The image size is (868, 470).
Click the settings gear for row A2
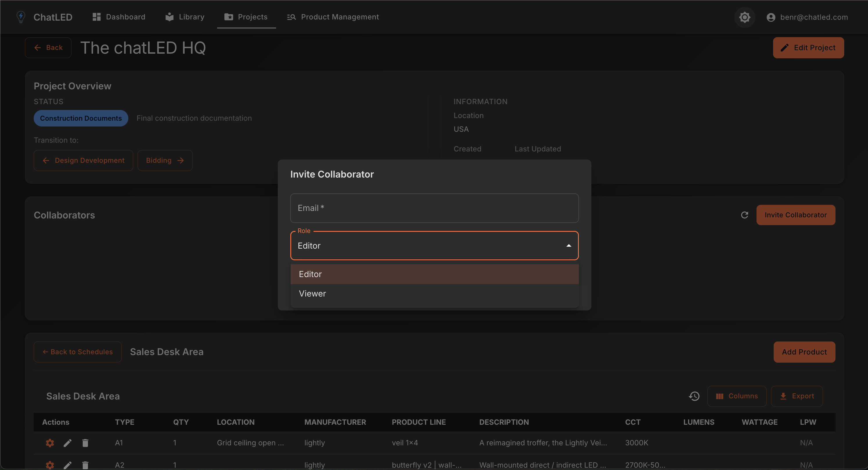point(50,465)
